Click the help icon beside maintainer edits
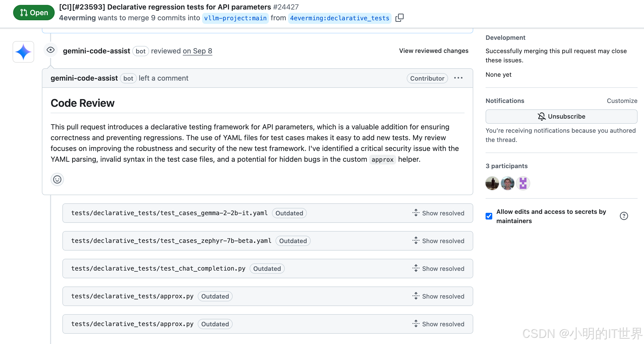Screen dimensions: 644x344 click(624, 216)
